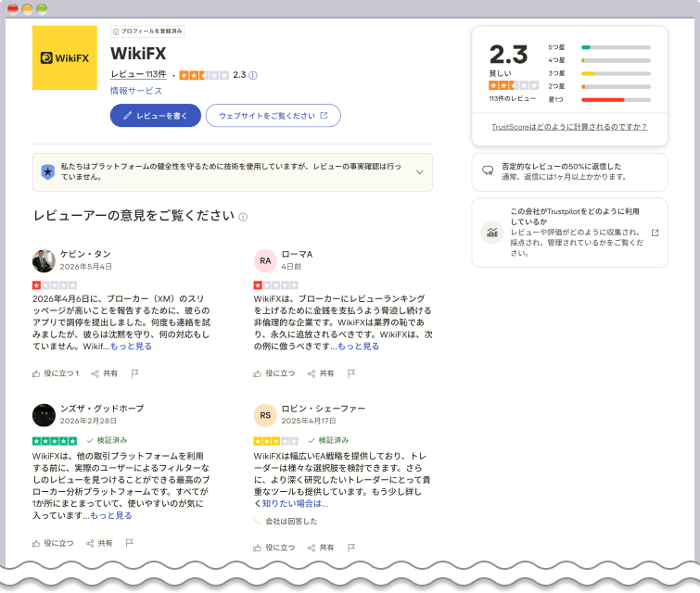This screenshot has width=700, height=593.
Task: Open RA avatar of ローマA
Action: point(265,260)
